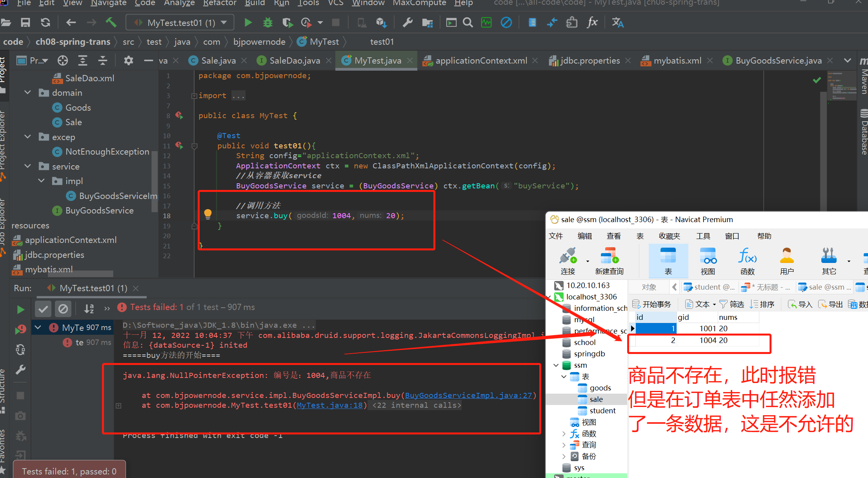Click the MyTest.java:18 link
Screen dimensions: 868x478
[x=329, y=405]
